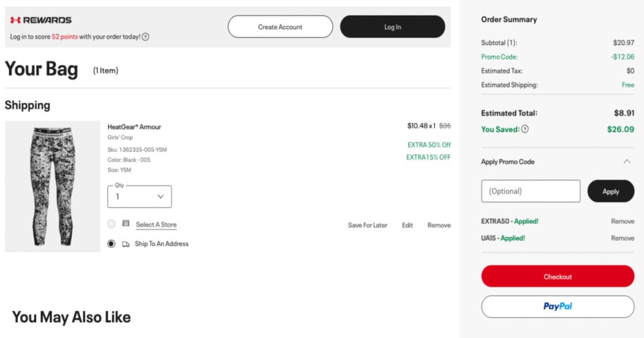Click the You Saved amount $26.09

tap(621, 129)
